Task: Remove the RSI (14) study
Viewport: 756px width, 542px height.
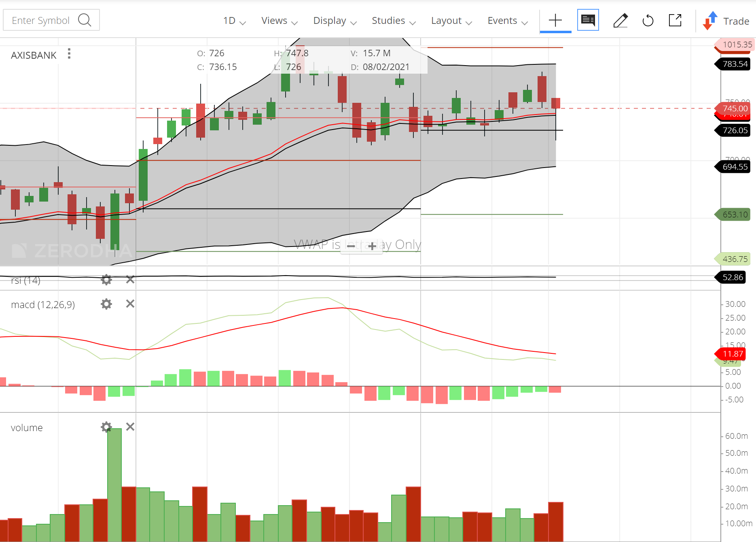Action: click(x=130, y=279)
